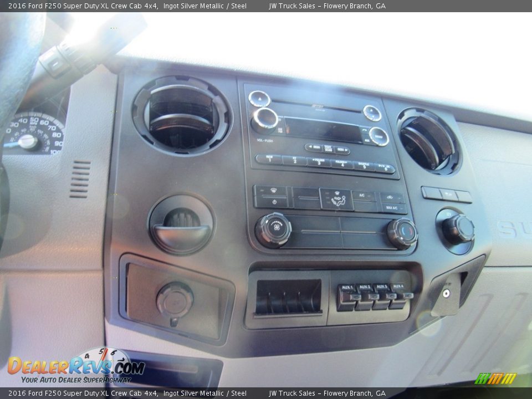Open the 12V power outlet cover

click(x=175, y=300)
